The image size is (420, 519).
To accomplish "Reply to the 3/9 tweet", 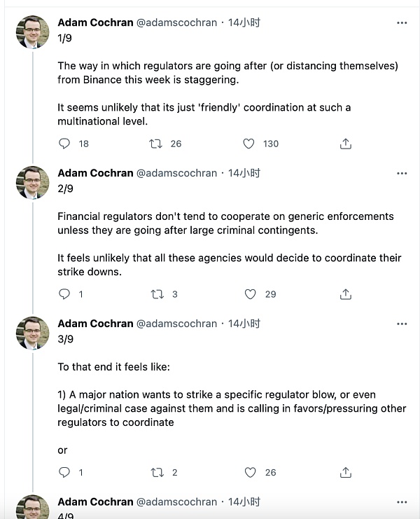I will point(64,473).
